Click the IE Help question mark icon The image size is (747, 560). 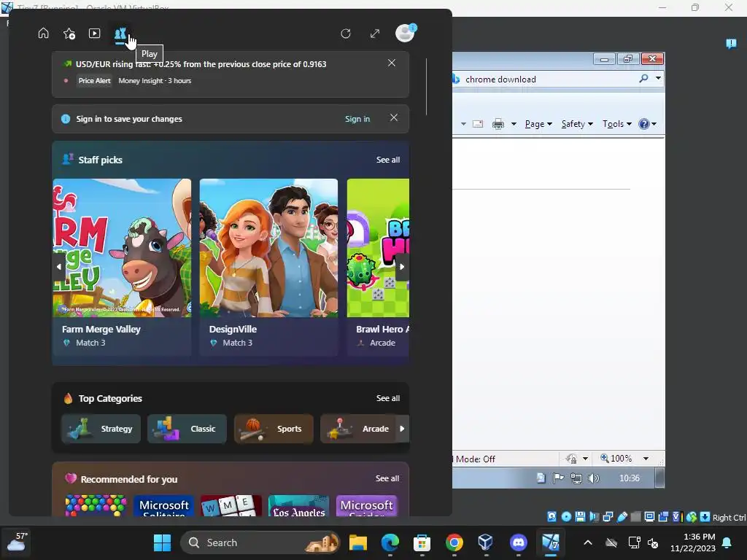(643, 124)
